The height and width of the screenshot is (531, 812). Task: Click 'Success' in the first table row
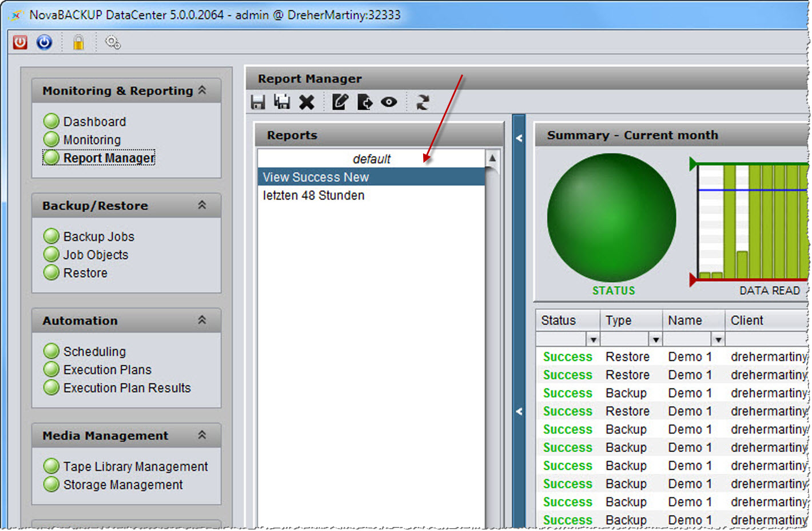click(x=567, y=357)
